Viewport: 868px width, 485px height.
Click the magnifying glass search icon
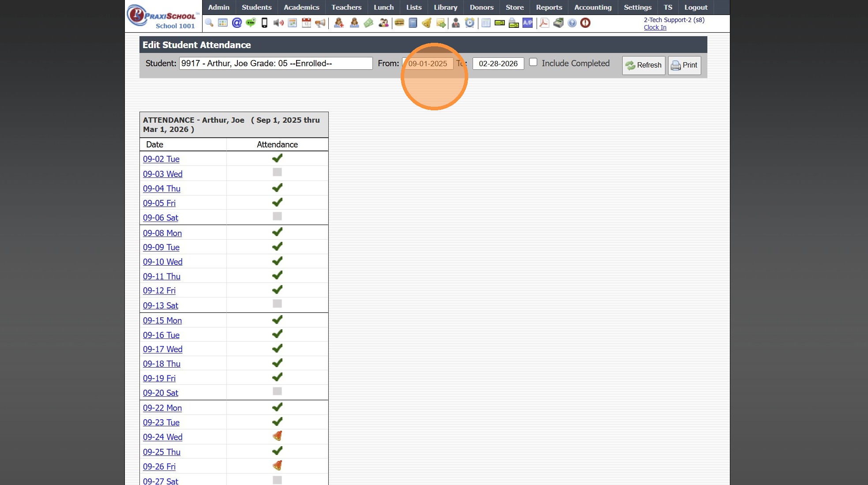[209, 23]
